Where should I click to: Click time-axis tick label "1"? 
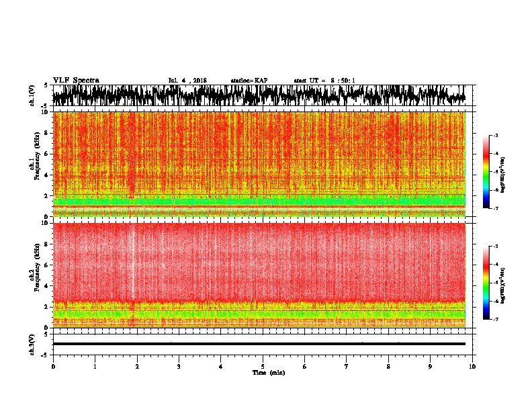(95, 367)
